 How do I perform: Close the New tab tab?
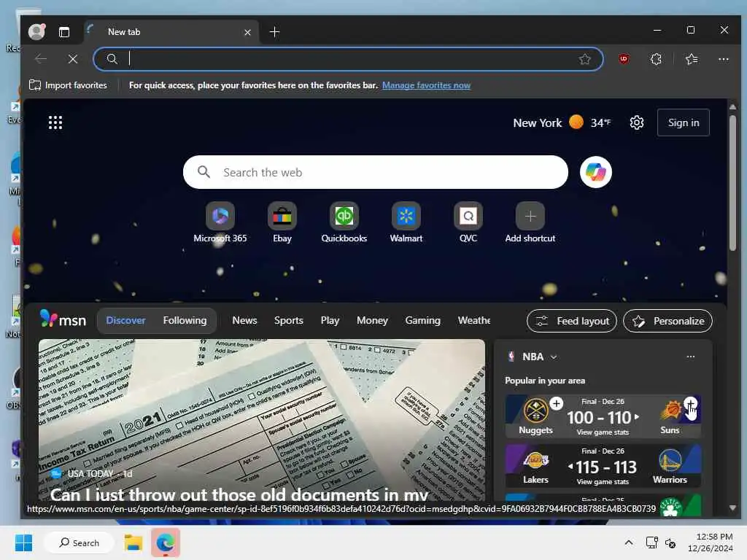coord(247,32)
